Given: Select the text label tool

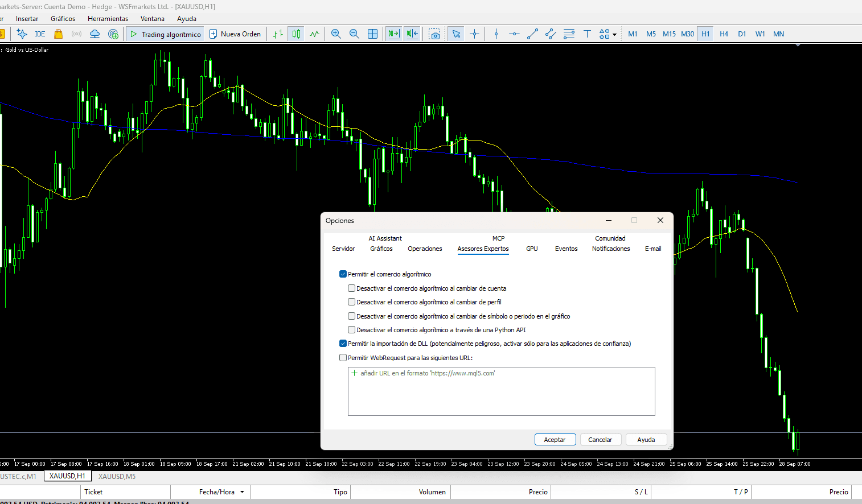Looking at the screenshot, I should [587, 34].
